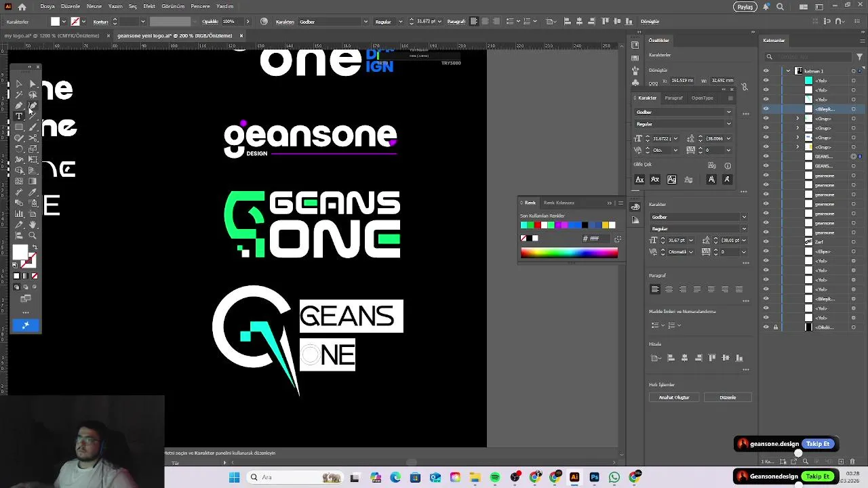Select the Hand tool
Viewport: 868px width, 488px height.
[33, 225]
